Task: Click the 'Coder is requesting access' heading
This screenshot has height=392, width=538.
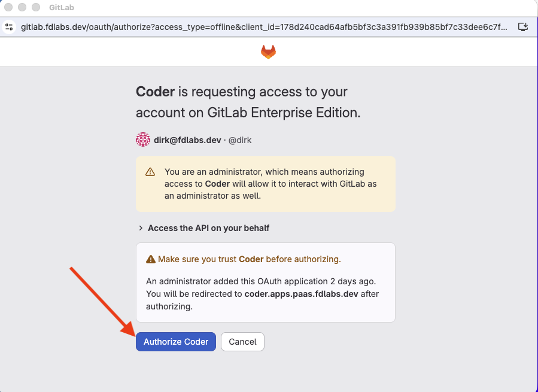Action: (x=248, y=102)
